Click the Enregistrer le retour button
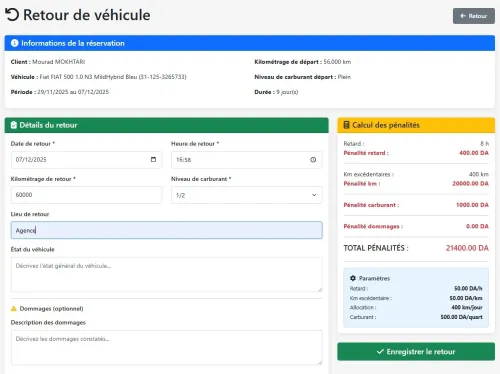The height and width of the screenshot is (374, 500). (416, 352)
